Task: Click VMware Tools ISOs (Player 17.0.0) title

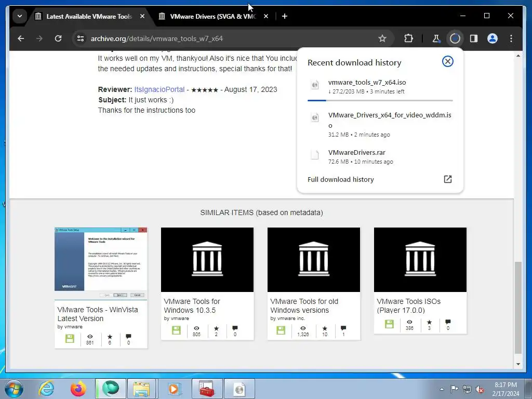Action: [x=408, y=305]
